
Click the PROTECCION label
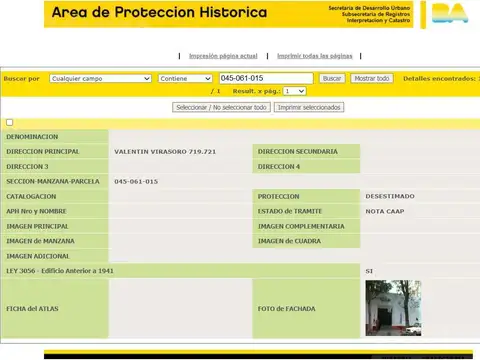[x=278, y=196]
